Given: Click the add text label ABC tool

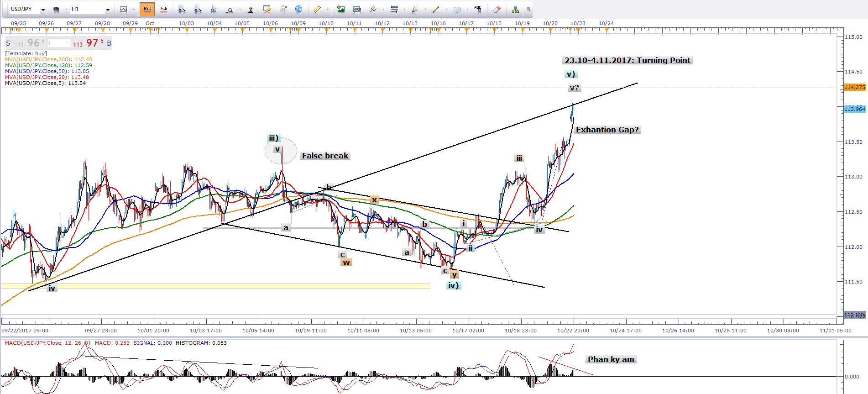Looking at the screenshot, I should click(478, 9).
